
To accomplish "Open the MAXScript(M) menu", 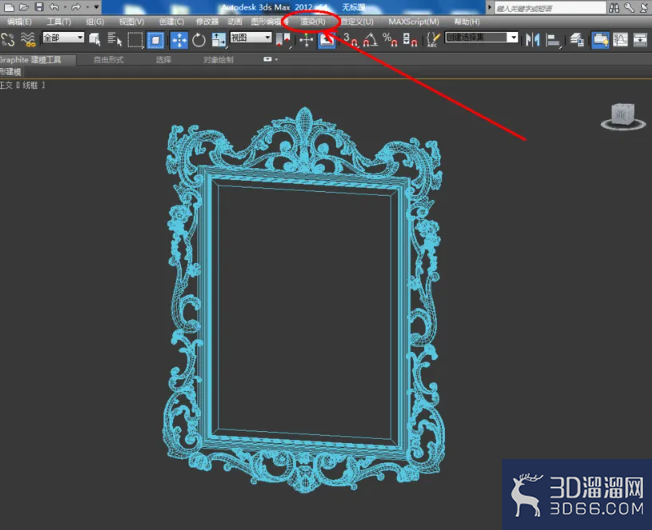I will coord(414,22).
